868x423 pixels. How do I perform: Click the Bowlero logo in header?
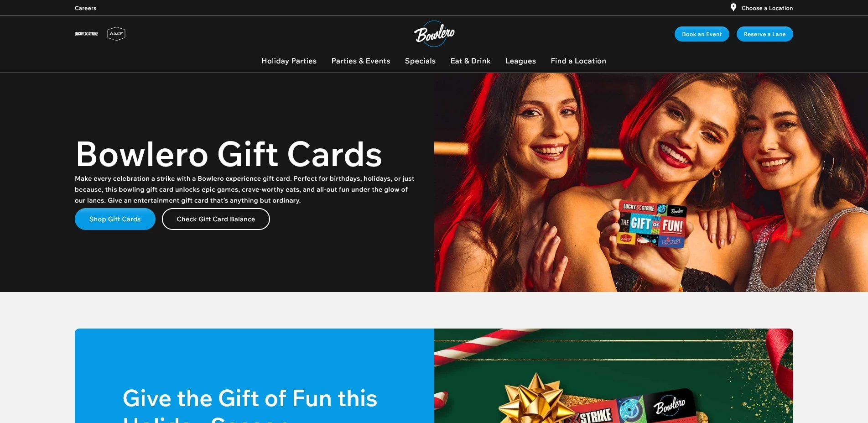pyautogui.click(x=434, y=34)
